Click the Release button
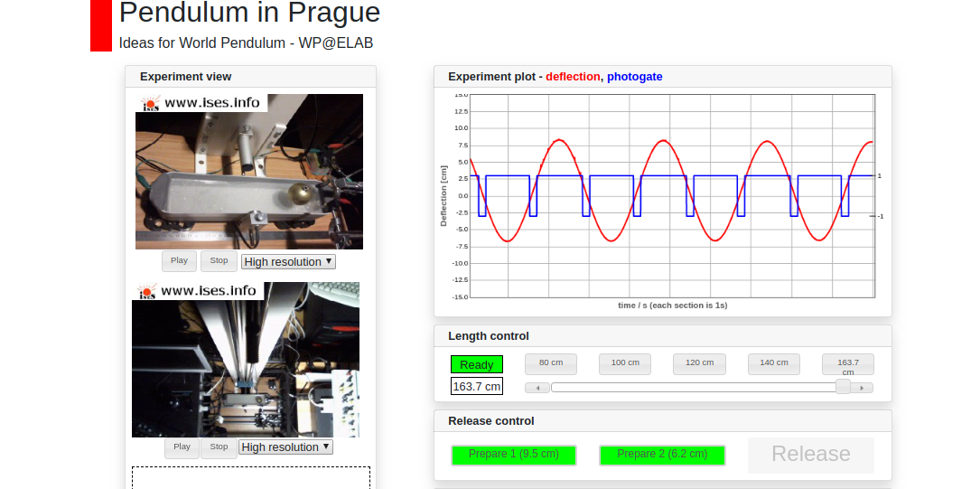 pyautogui.click(x=811, y=455)
